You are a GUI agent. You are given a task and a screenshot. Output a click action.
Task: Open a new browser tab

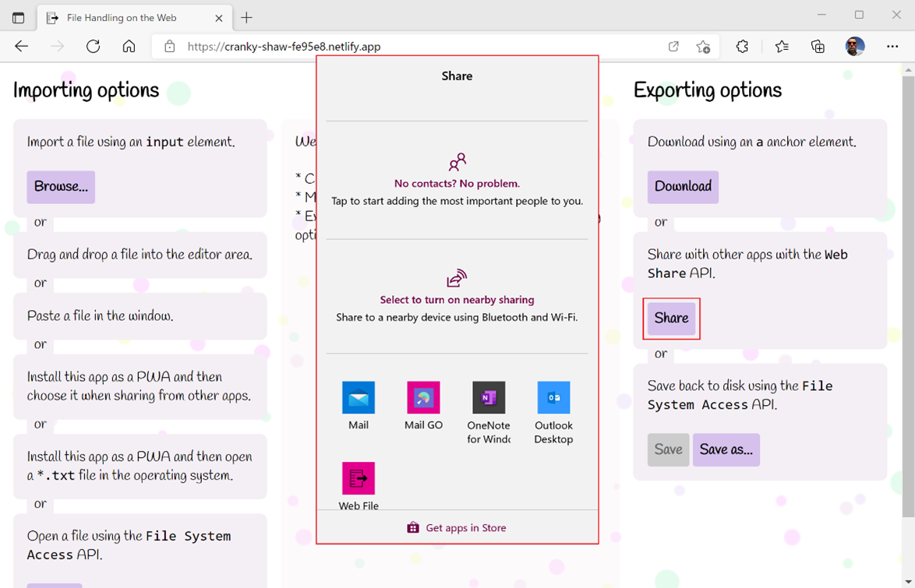coord(247,18)
